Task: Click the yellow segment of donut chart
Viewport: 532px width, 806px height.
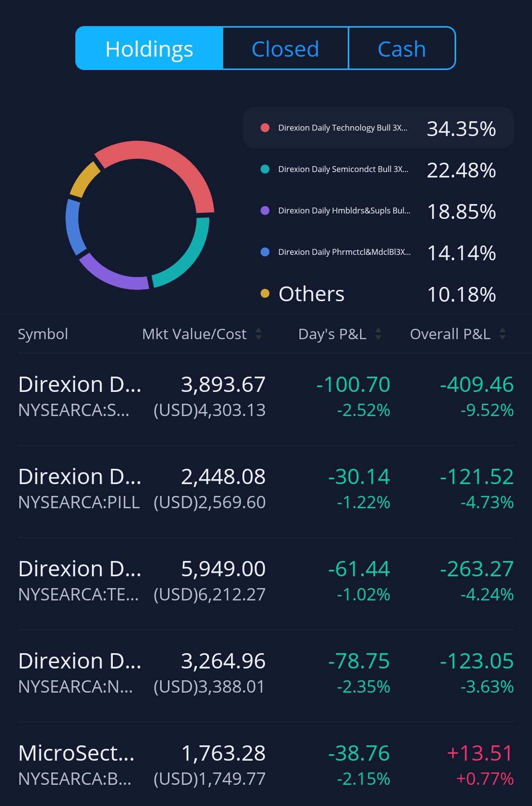Action: [84, 178]
